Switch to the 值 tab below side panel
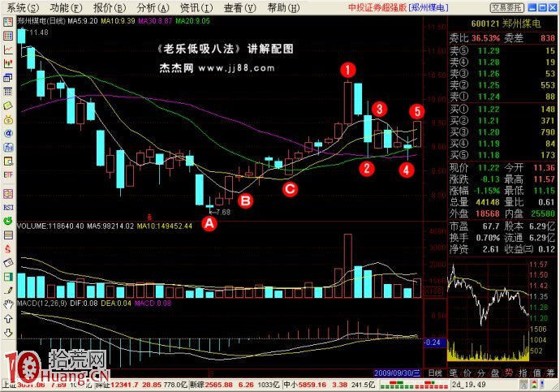560x392 pixels. (x=536, y=373)
